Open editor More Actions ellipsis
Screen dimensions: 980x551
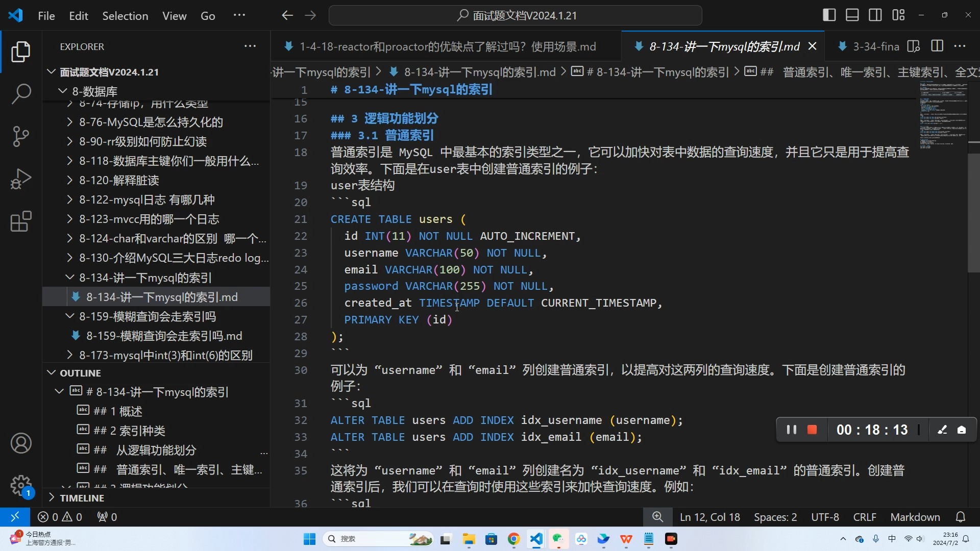point(960,46)
